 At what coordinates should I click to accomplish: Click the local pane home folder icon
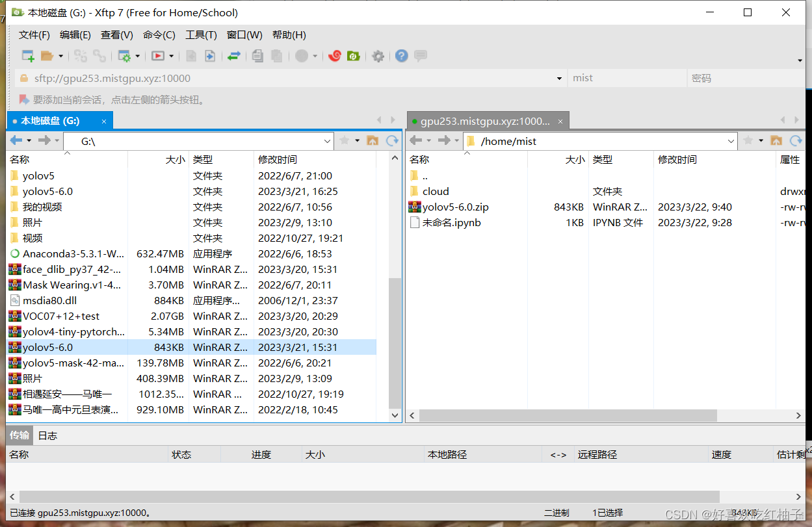coord(373,140)
